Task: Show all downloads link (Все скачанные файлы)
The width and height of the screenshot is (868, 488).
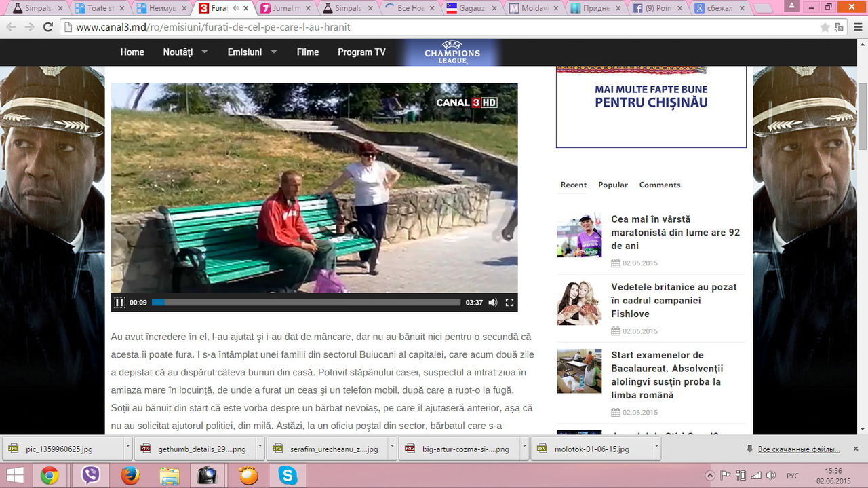Action: (x=798, y=449)
